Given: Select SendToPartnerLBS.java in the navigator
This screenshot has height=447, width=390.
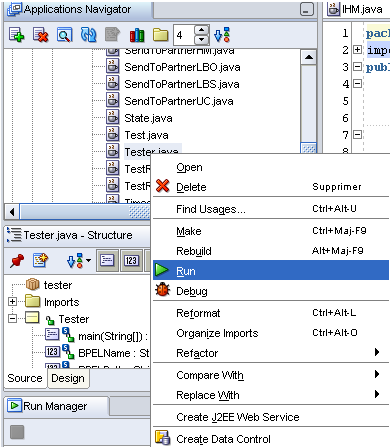Looking at the screenshot, I should pos(182,84).
